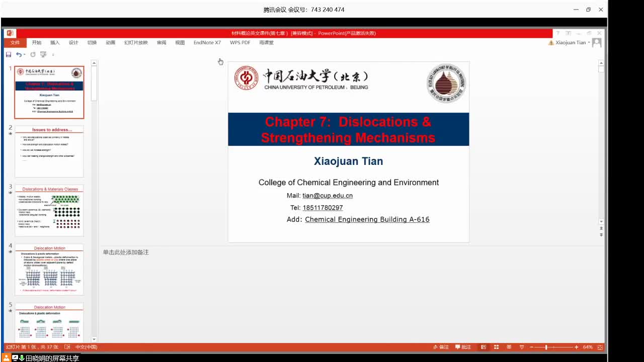Click the Redo/Repeat icon
644x362 pixels.
pos(33,54)
